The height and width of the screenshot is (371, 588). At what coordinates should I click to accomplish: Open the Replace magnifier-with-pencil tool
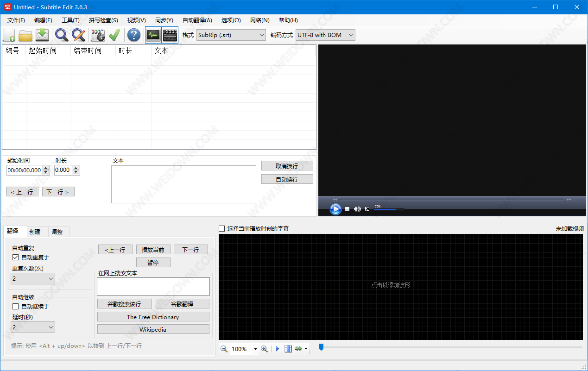click(78, 35)
